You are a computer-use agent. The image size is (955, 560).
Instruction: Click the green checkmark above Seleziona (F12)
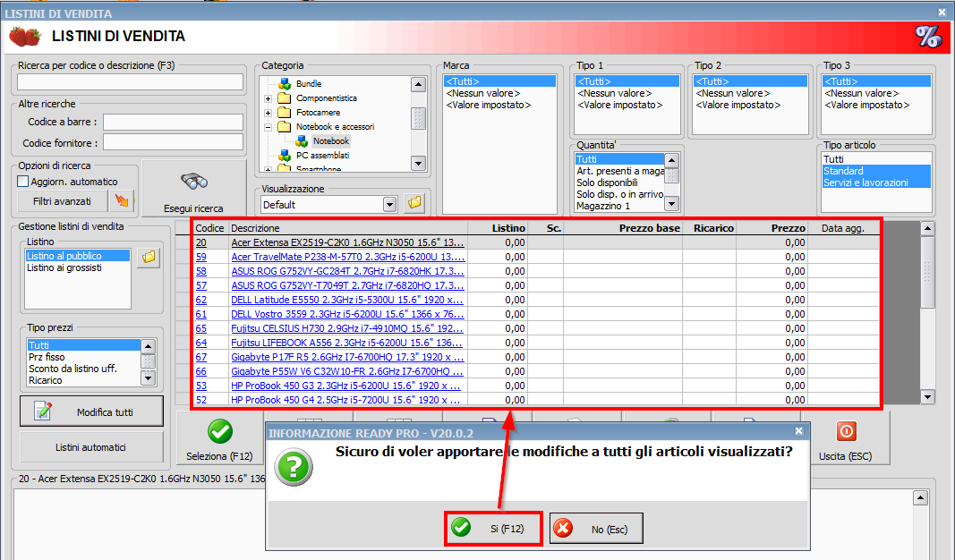pos(220,431)
